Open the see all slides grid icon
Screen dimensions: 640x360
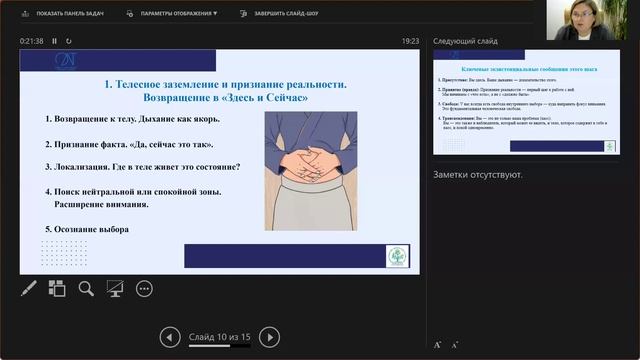57,289
